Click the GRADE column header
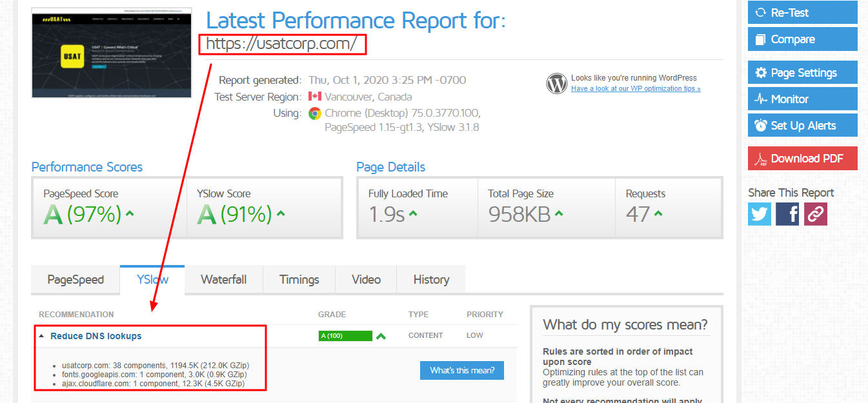This screenshot has width=868, height=403. coord(332,315)
